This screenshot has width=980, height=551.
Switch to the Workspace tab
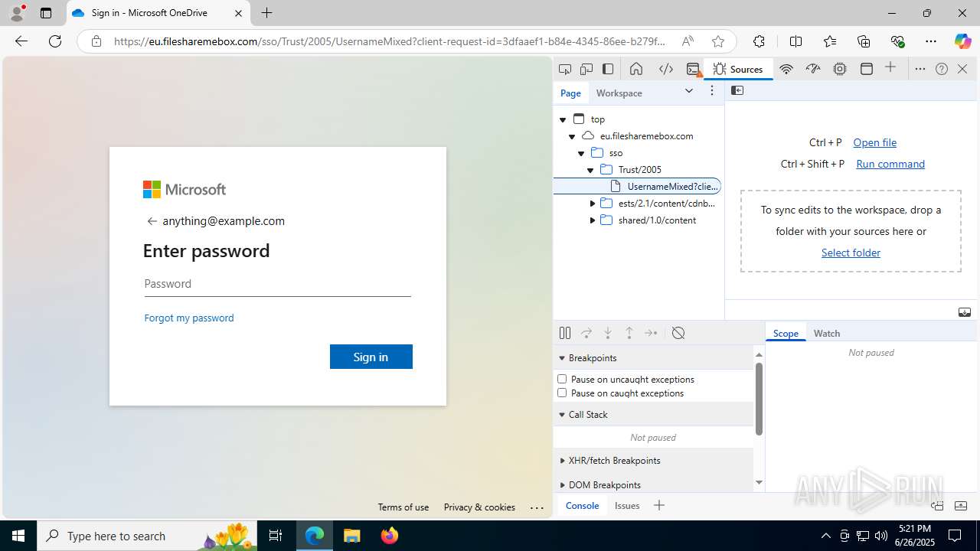pyautogui.click(x=619, y=93)
